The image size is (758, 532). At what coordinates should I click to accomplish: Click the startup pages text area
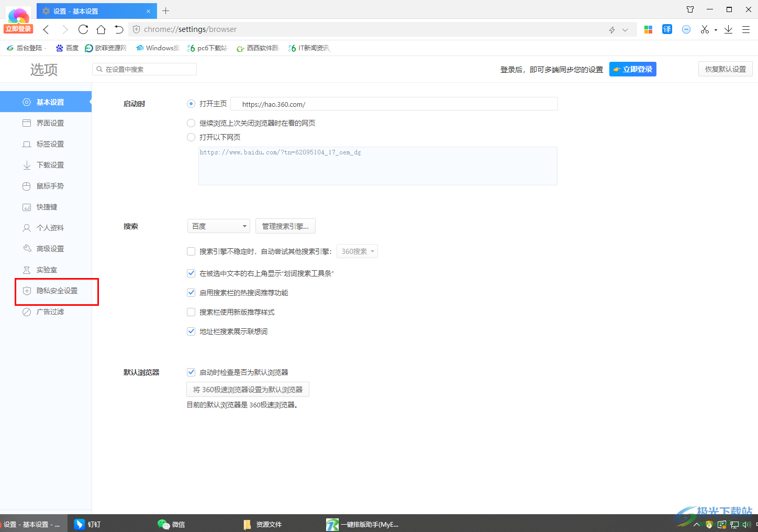pos(378,166)
